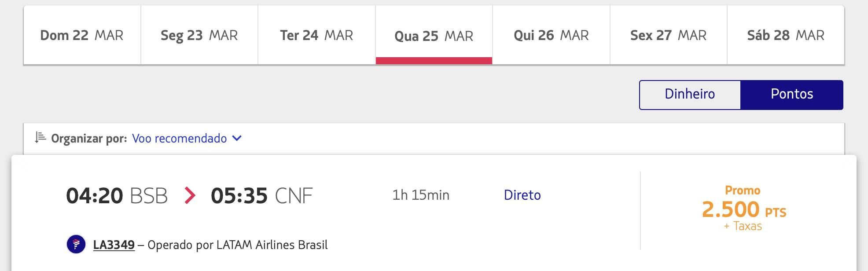
Task: Select the Sex 27 MAR date tab
Action: 669,35
